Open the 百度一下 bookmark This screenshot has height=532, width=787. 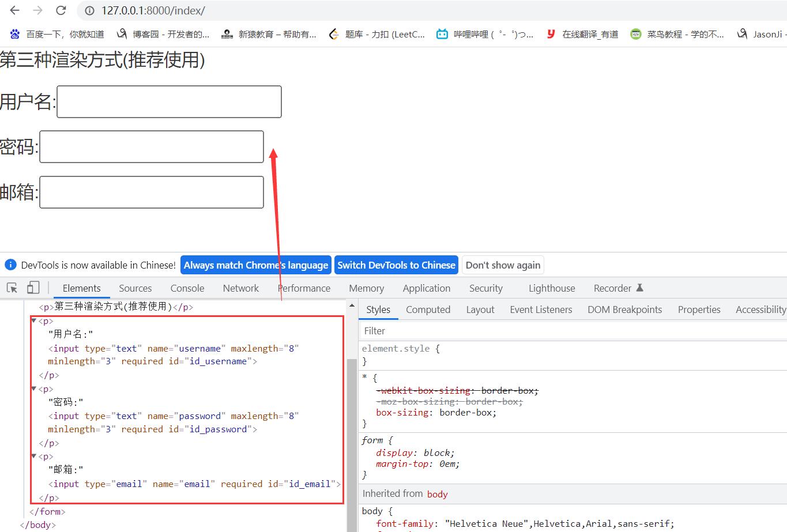57,34
